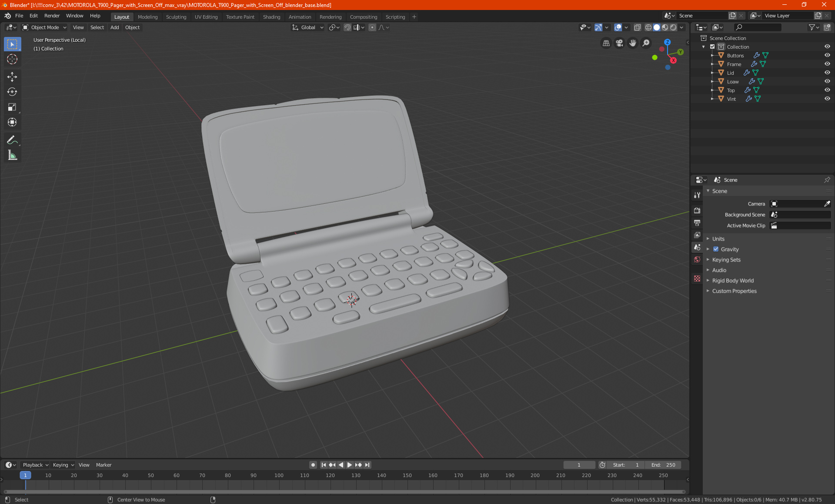Switch to material preview shading
The width and height of the screenshot is (835, 504).
(665, 27)
